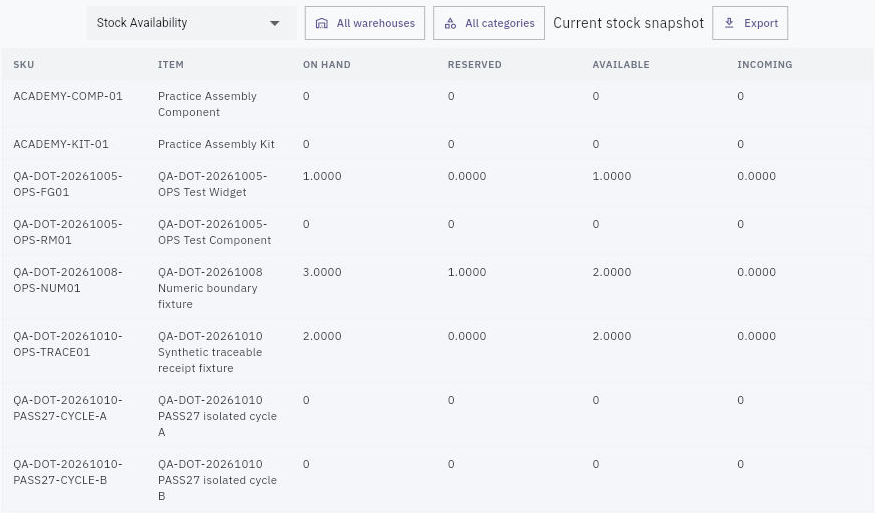Viewport: 875px width, 513px height.
Task: Click the shapes icon in All categories
Action: [450, 23]
